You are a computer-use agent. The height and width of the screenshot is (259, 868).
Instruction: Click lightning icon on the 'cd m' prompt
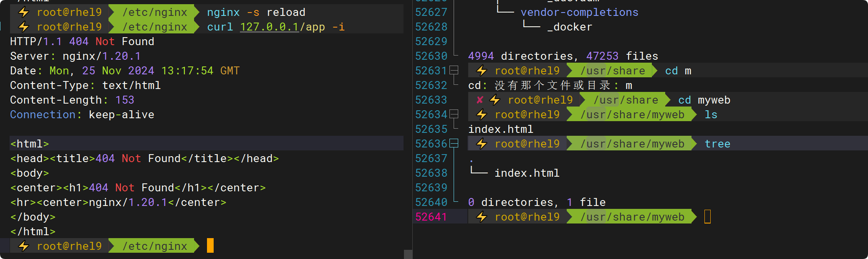click(482, 71)
